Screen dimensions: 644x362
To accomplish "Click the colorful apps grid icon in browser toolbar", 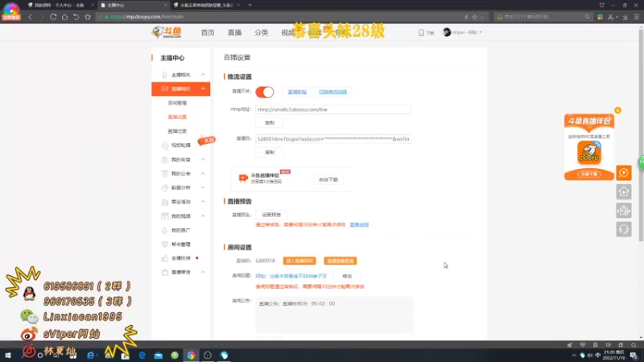I will point(600,17).
